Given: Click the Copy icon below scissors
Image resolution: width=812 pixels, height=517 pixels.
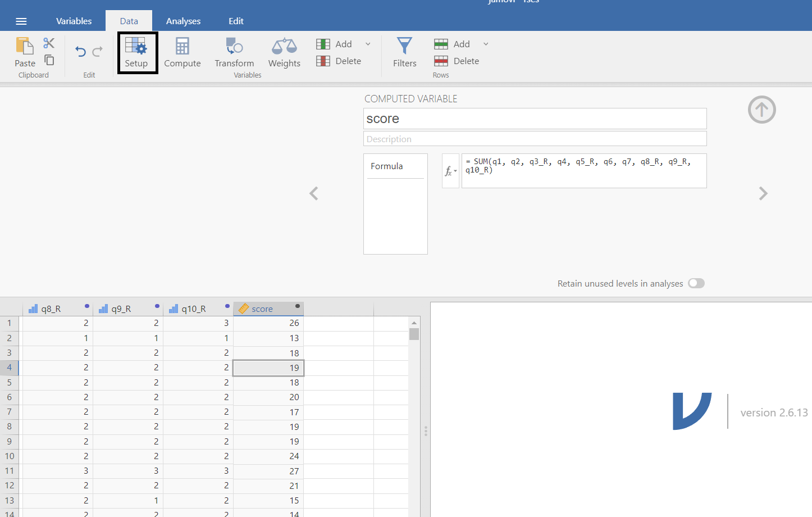Looking at the screenshot, I should (x=49, y=60).
